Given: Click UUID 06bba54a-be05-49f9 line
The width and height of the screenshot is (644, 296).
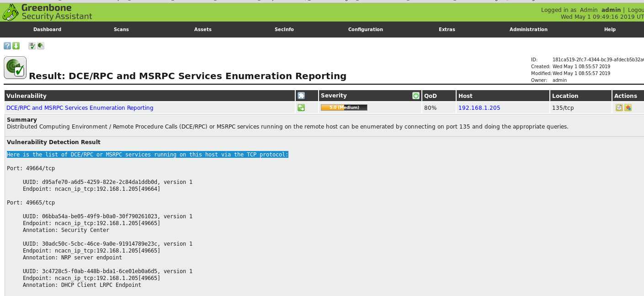Looking at the screenshot, I should point(107,216).
